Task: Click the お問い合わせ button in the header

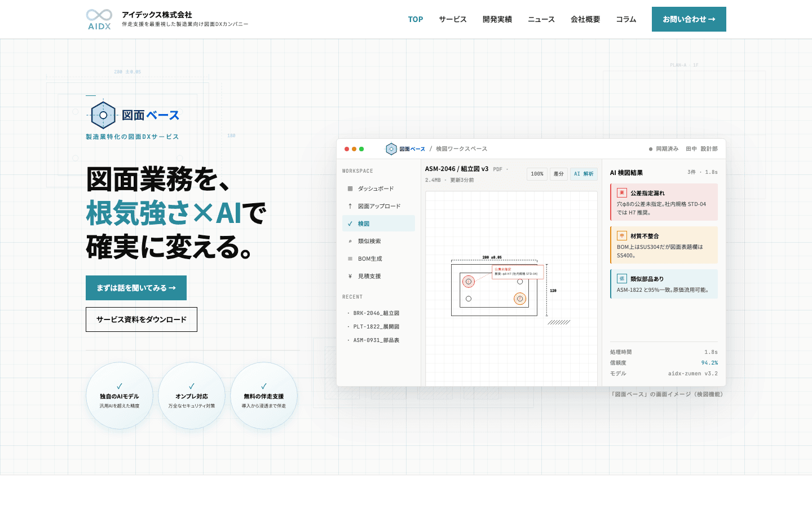Action: (689, 19)
